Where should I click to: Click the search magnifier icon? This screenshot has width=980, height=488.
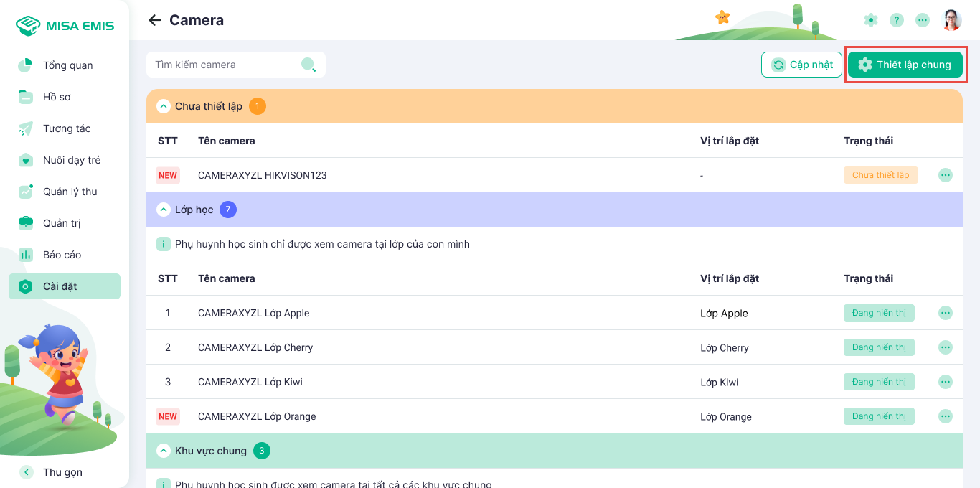[x=308, y=65]
